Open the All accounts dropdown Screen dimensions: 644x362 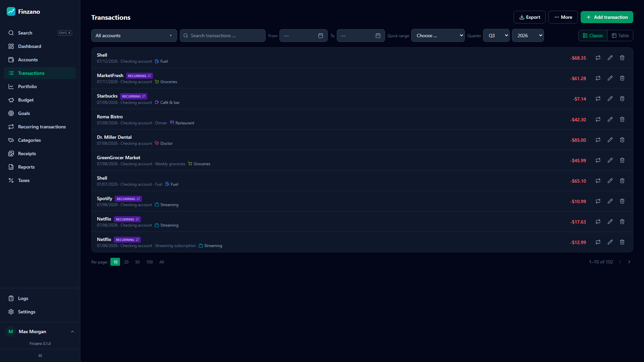coord(134,36)
